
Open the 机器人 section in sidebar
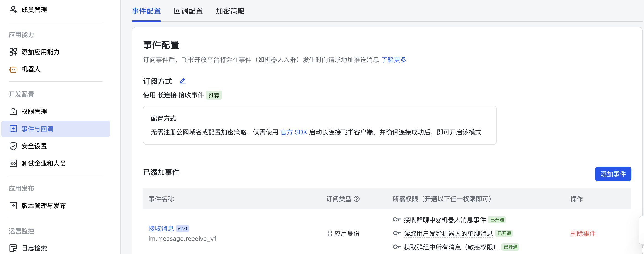pyautogui.click(x=31, y=69)
